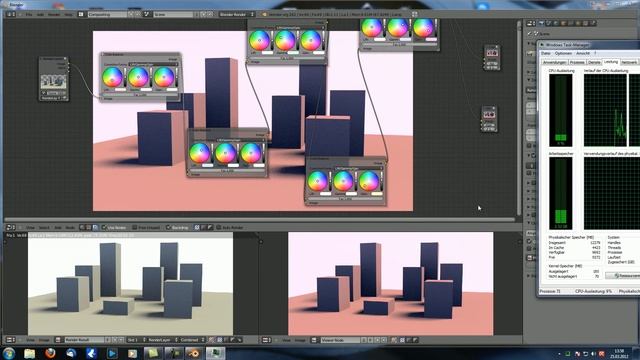Open the editor type menu in Blender's top header
Screen dimensions: 640x360
tap(11, 14)
